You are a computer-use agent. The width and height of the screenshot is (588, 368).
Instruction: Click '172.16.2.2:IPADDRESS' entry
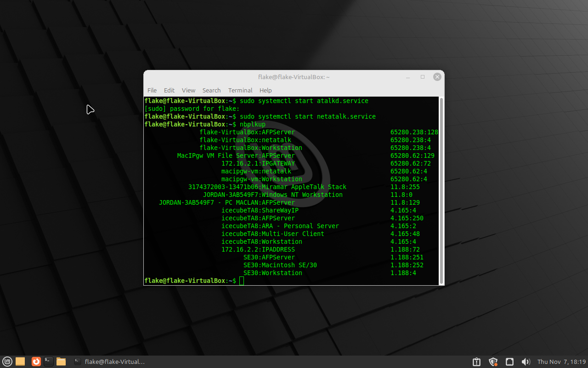[258, 249]
